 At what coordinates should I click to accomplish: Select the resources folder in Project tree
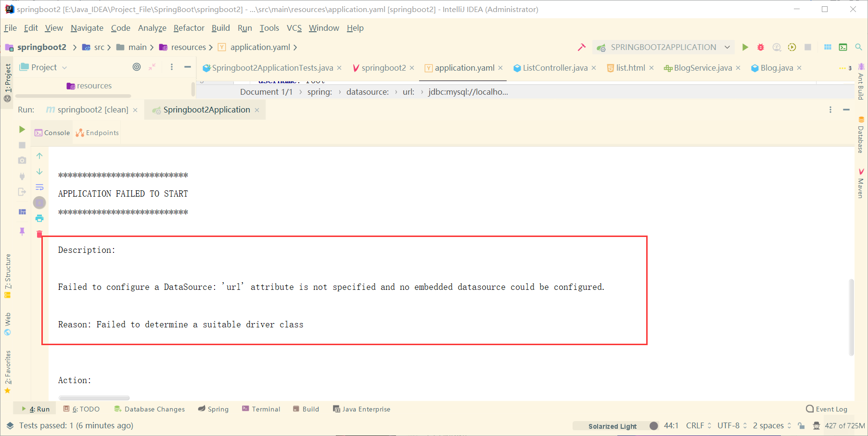(89, 86)
